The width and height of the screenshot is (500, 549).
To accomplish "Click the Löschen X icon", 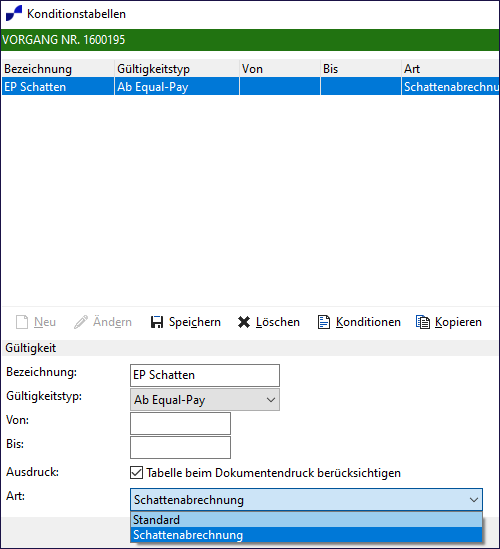I will (x=244, y=322).
